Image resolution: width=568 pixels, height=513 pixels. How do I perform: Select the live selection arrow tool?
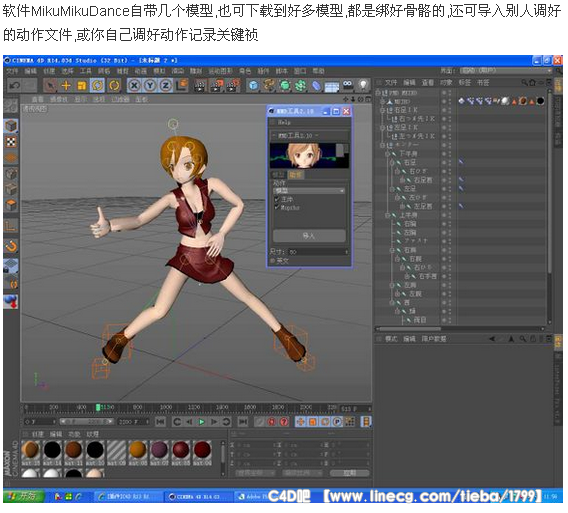(50, 86)
